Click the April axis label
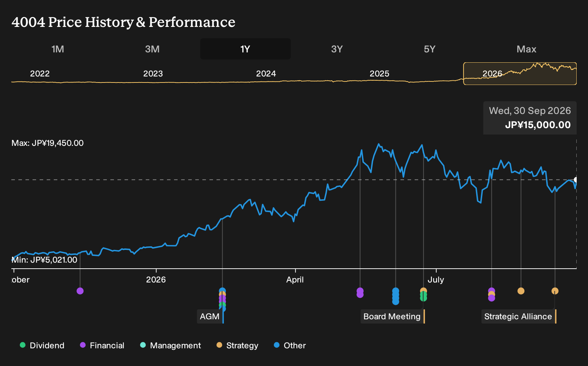 click(295, 280)
